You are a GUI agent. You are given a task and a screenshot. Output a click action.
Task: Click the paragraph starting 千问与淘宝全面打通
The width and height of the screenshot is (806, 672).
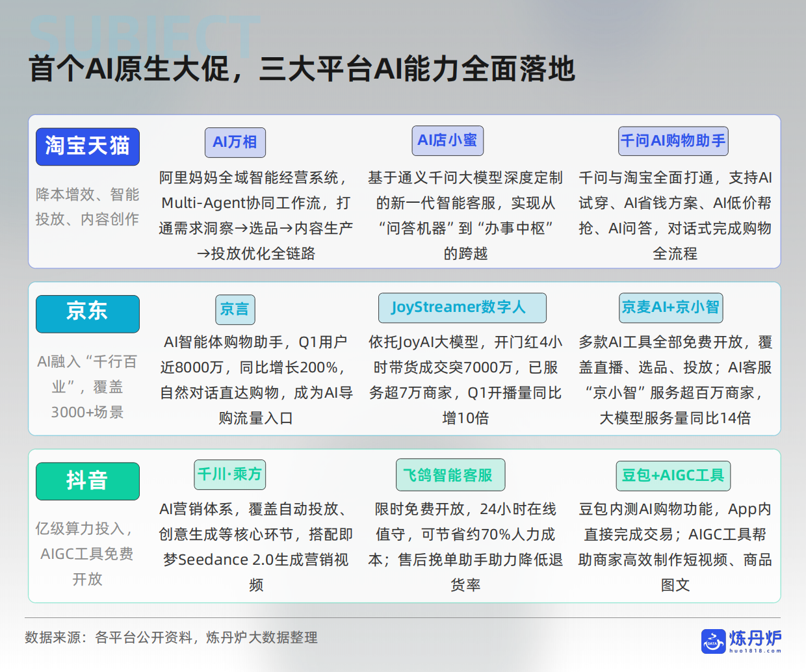[x=675, y=215]
